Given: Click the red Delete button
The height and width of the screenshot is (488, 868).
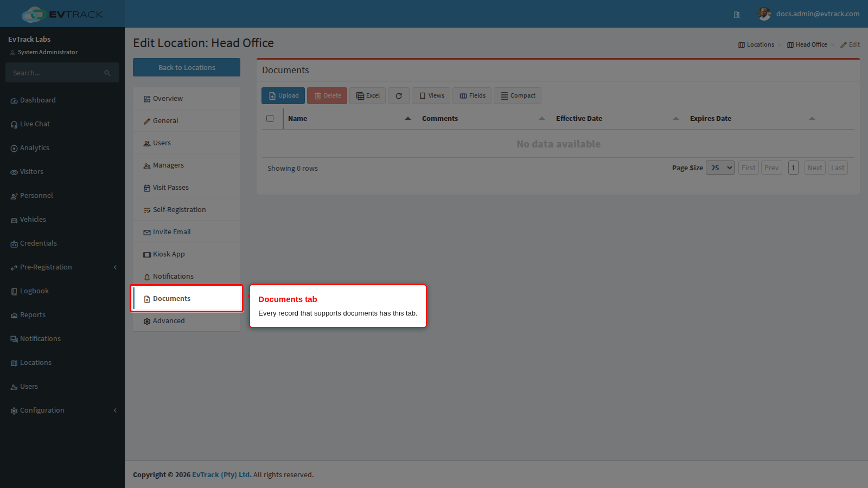Looking at the screenshot, I should 327,95.
